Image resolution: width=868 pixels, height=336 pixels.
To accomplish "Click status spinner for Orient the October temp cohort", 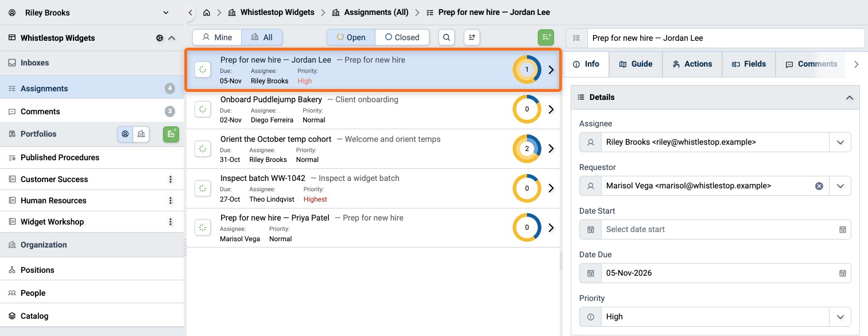I will pos(202,149).
